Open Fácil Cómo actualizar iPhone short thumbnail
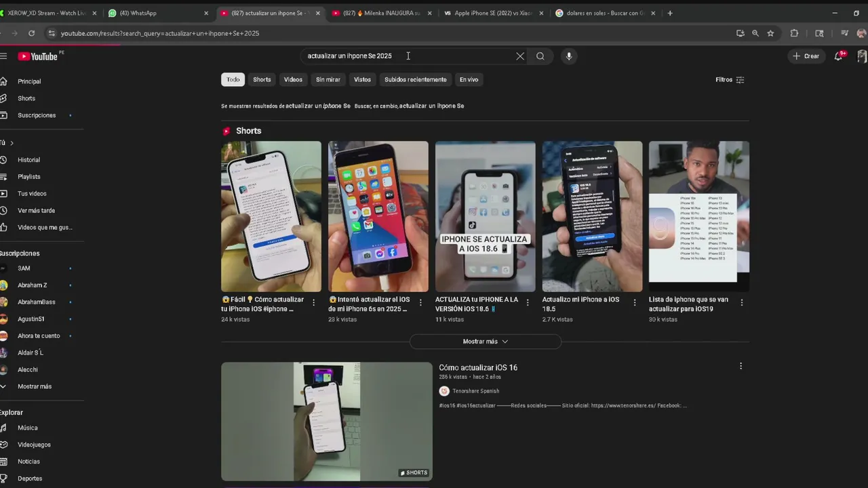 point(271,216)
